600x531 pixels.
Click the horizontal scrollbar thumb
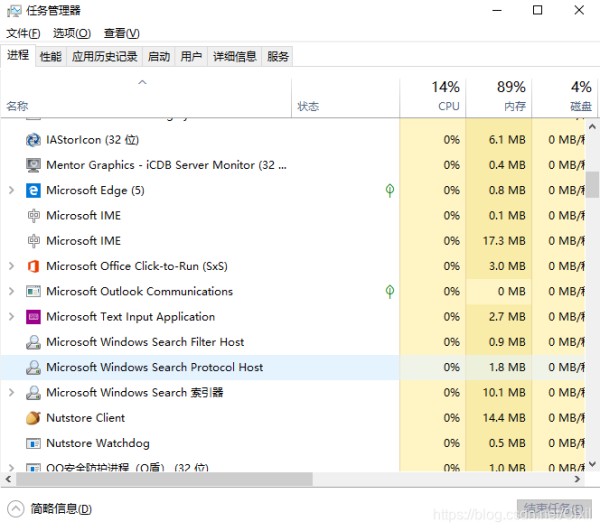click(164, 479)
